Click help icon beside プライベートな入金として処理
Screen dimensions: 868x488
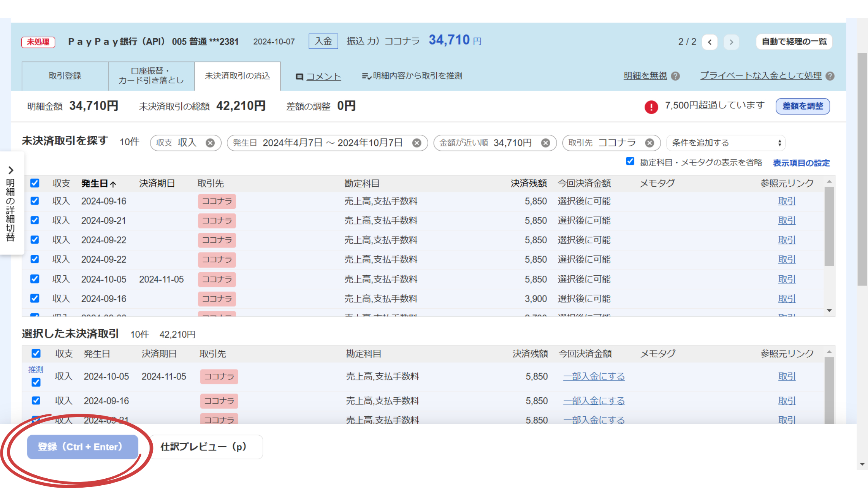(830, 76)
